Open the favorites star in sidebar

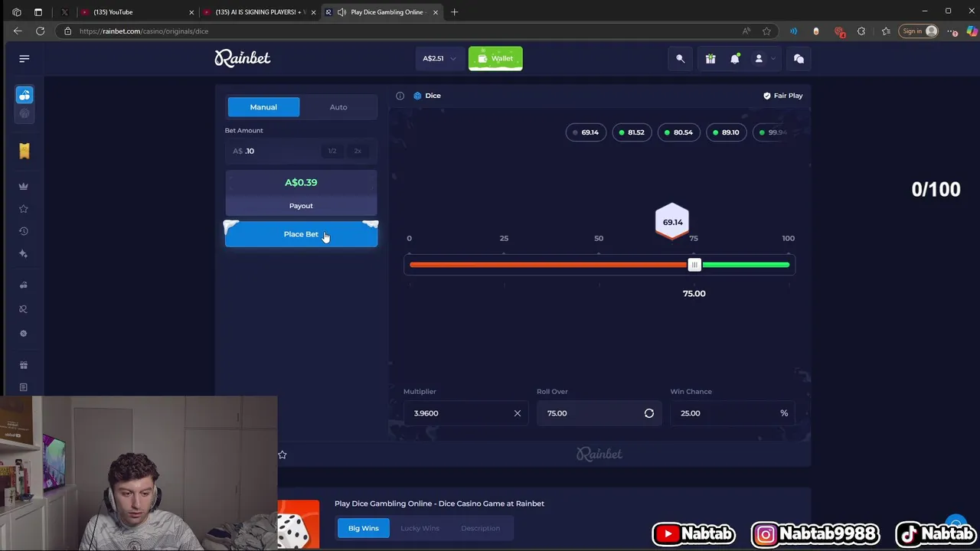click(24, 208)
